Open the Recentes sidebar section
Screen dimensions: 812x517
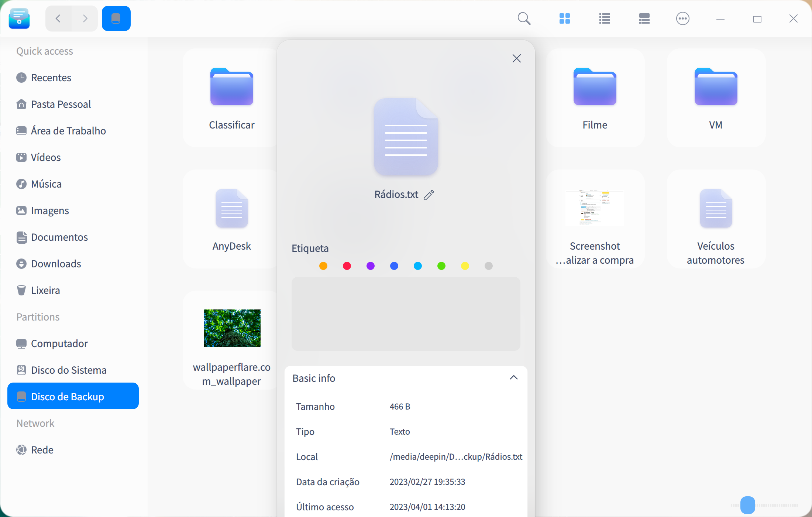[51, 78]
